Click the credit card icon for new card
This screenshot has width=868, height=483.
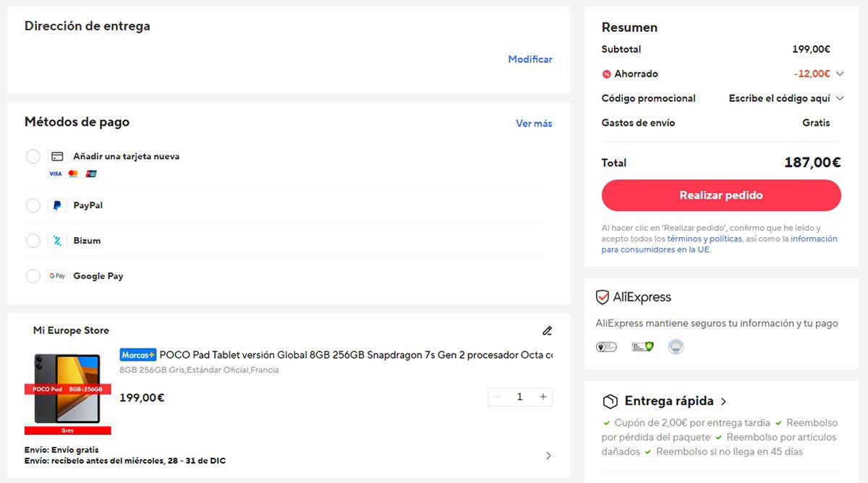(x=57, y=156)
